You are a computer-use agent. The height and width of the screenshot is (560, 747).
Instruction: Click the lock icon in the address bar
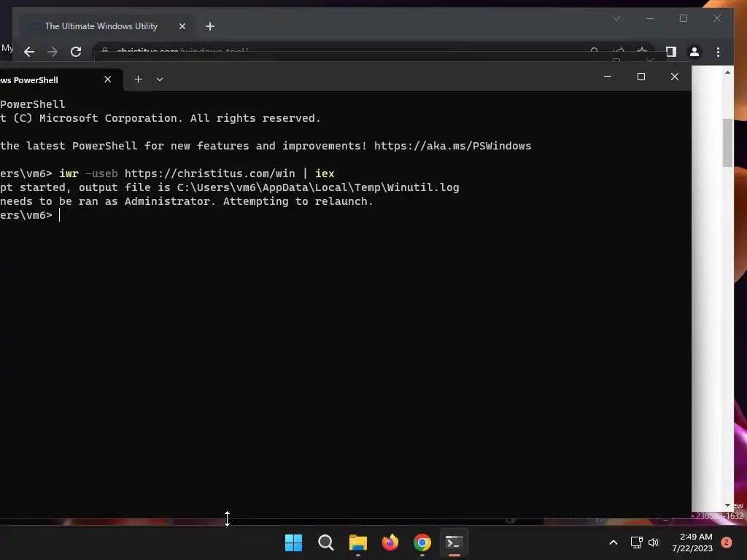(105, 50)
